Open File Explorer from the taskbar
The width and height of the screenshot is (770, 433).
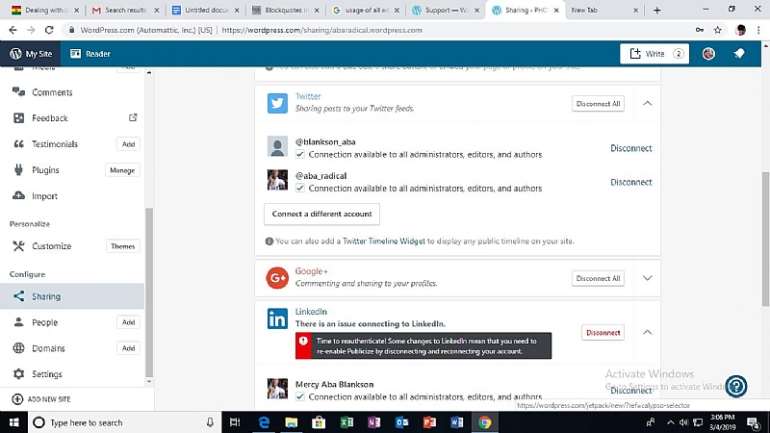(291, 422)
